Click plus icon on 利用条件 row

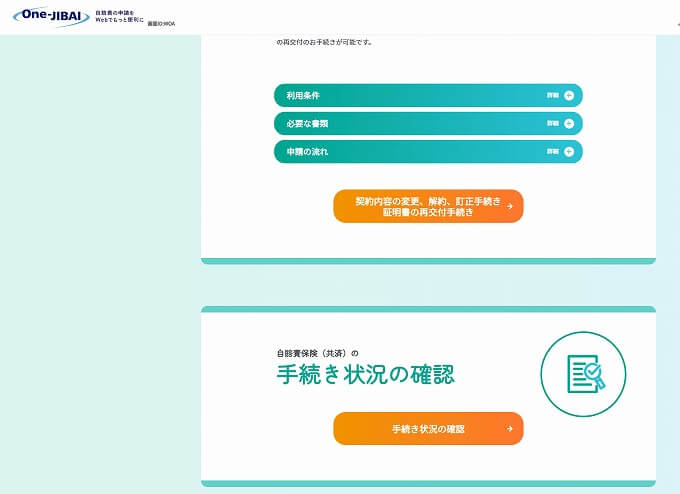pyautogui.click(x=569, y=96)
